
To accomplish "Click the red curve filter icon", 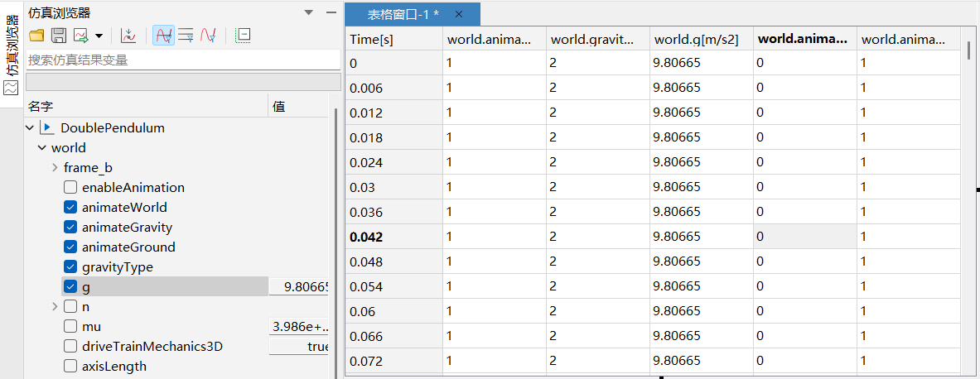I will coord(208,36).
